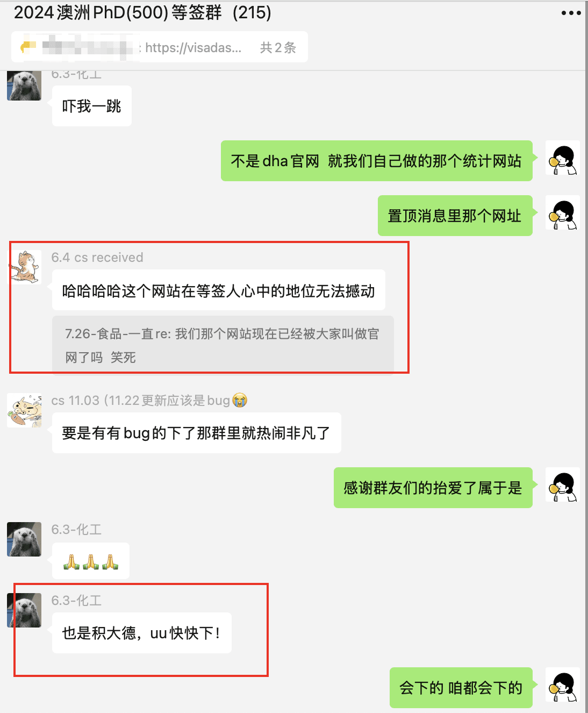Click the quoted reply from 7.26-食品-一直
Viewport: 588px width, 713px height.
tap(223, 345)
